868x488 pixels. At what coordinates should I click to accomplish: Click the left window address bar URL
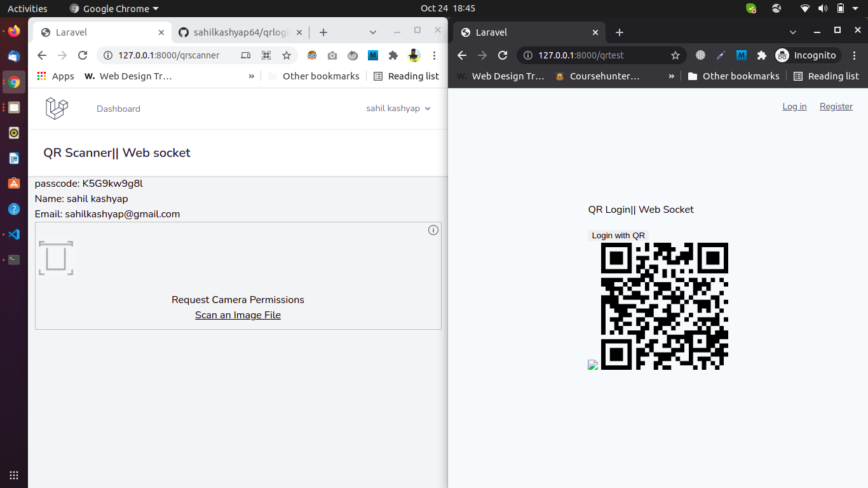tap(169, 55)
